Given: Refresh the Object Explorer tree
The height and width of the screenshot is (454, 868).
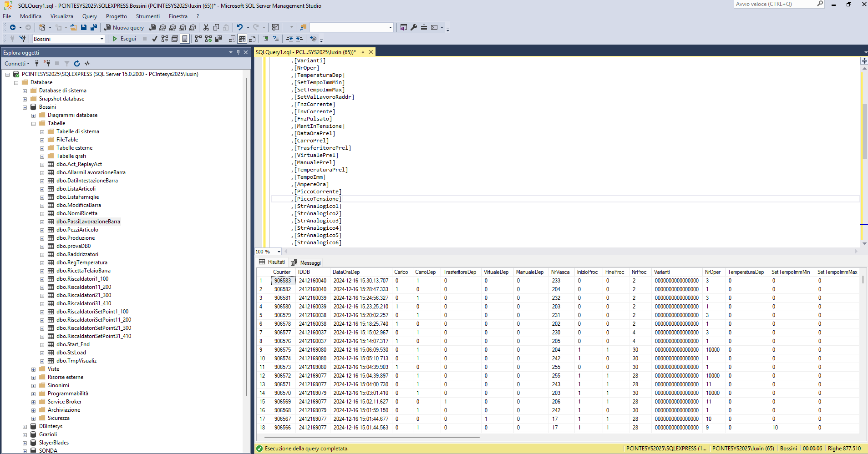Looking at the screenshot, I should [77, 63].
